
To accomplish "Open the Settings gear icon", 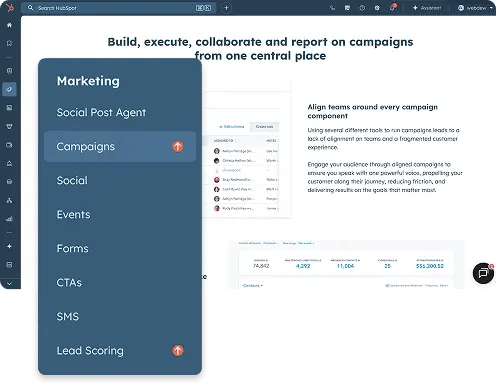I will [x=377, y=8].
